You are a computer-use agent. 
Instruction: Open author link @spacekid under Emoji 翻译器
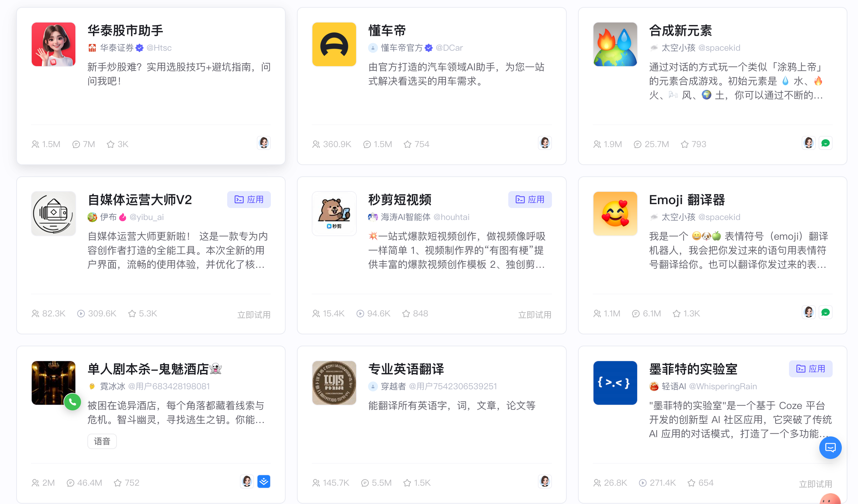point(719,217)
